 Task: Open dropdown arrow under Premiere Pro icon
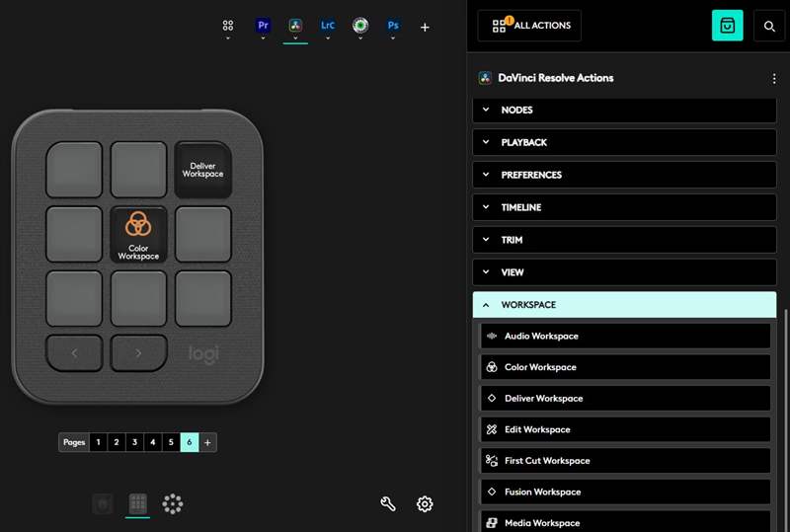pyautogui.click(x=263, y=38)
